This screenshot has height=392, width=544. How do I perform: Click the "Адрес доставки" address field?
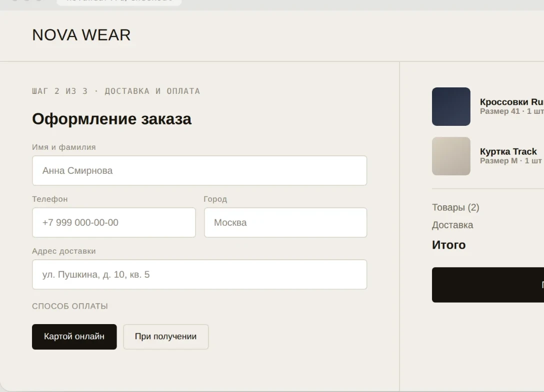tap(199, 275)
